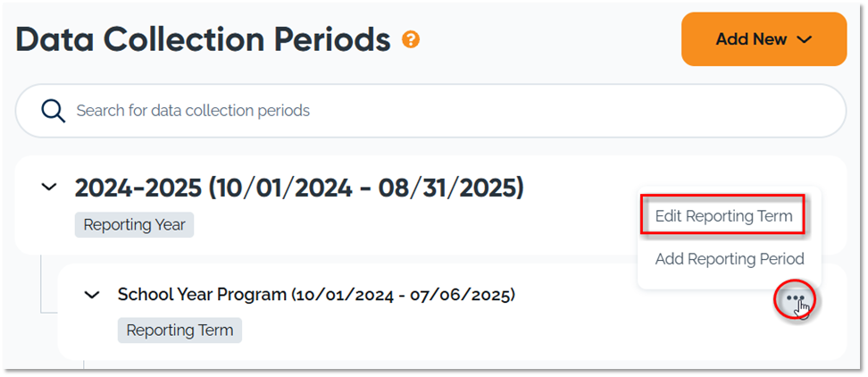The image size is (868, 377).
Task: Focus the data collection periods search field
Action: 447,111
